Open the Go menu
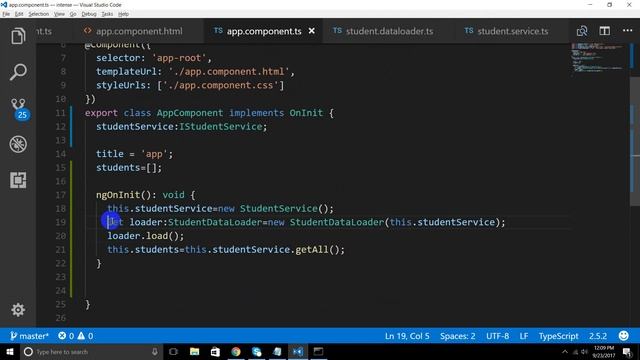 pos(73,14)
